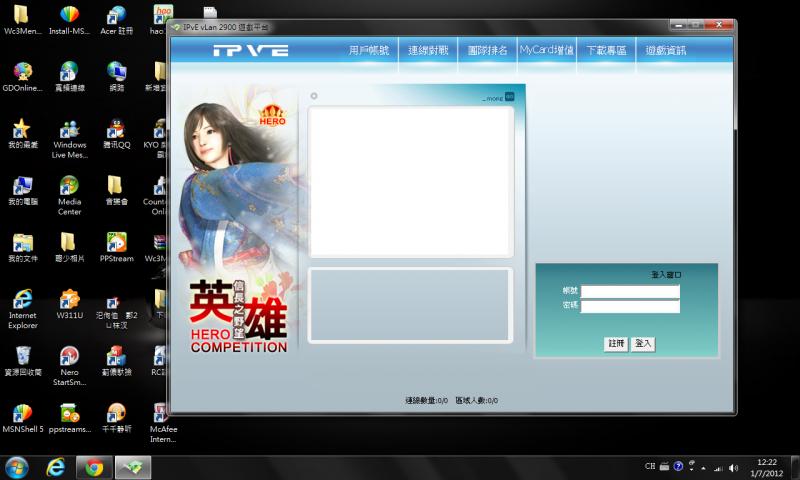Select the 千千靜聽 desktop icon
800x480 pixels.
116,419
